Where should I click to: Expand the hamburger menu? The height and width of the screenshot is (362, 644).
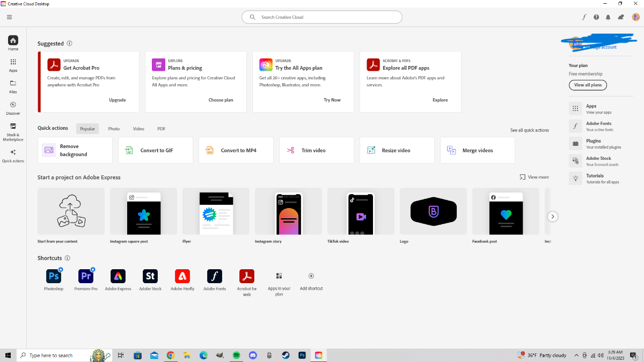(x=9, y=17)
